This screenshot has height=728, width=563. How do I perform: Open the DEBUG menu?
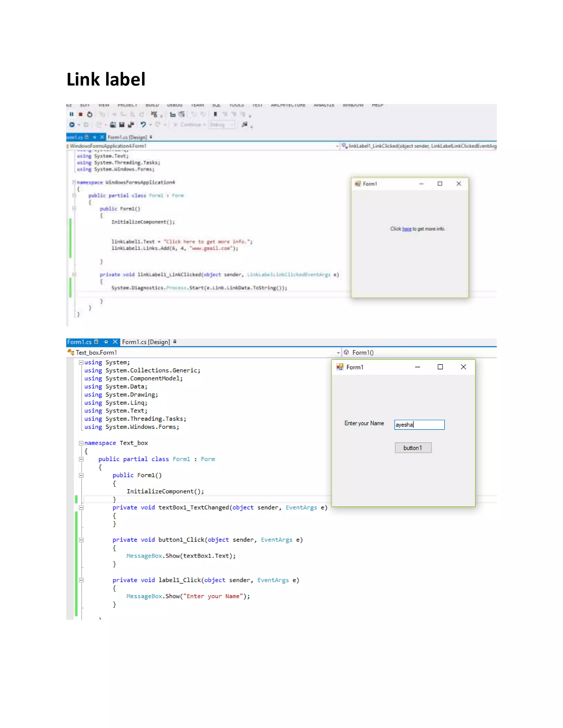pyautogui.click(x=175, y=105)
